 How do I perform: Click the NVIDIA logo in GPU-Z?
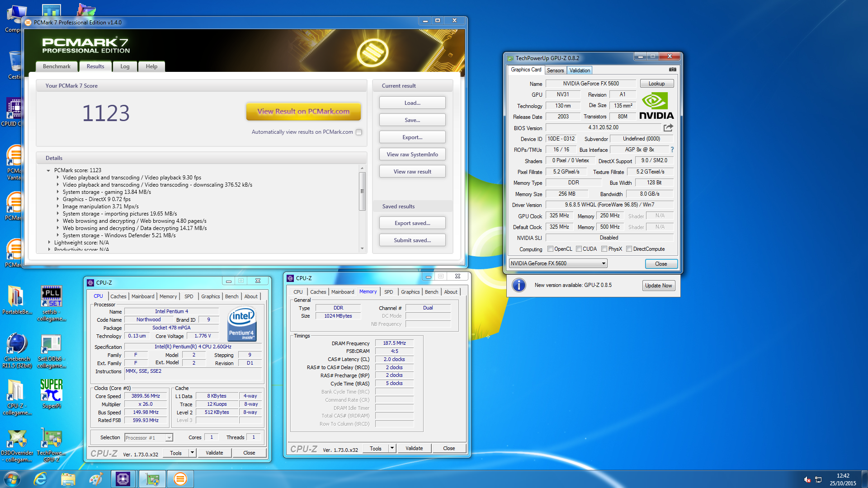point(656,106)
